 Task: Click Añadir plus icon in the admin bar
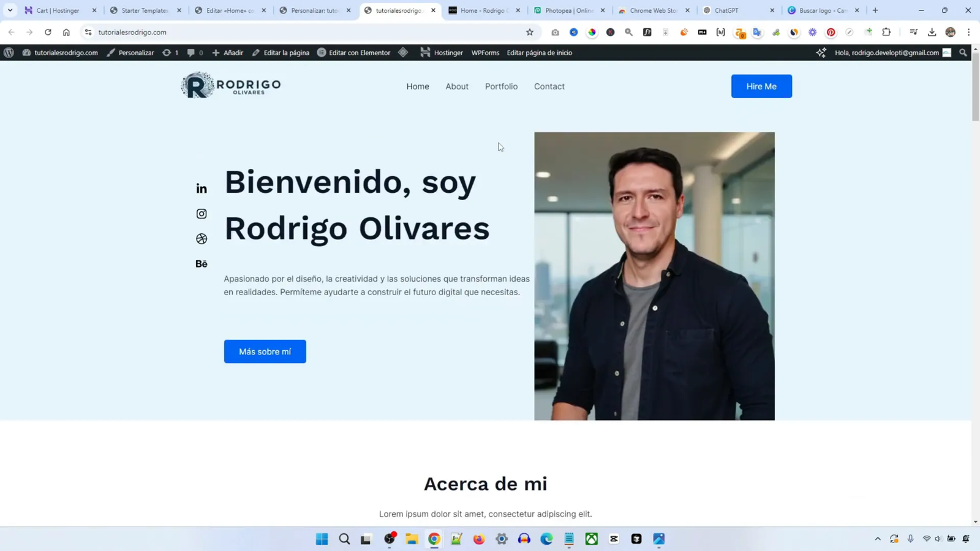[217, 53]
